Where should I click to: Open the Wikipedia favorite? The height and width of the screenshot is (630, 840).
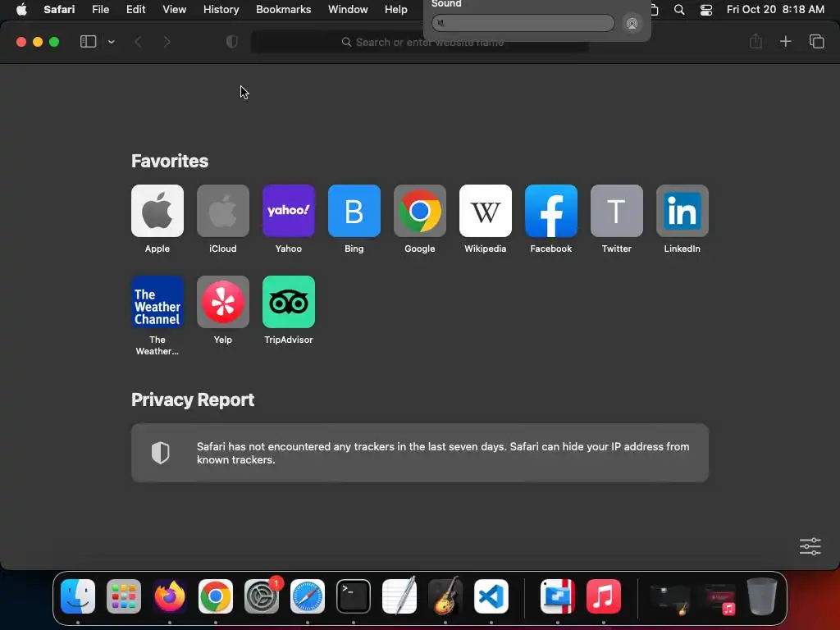486,211
